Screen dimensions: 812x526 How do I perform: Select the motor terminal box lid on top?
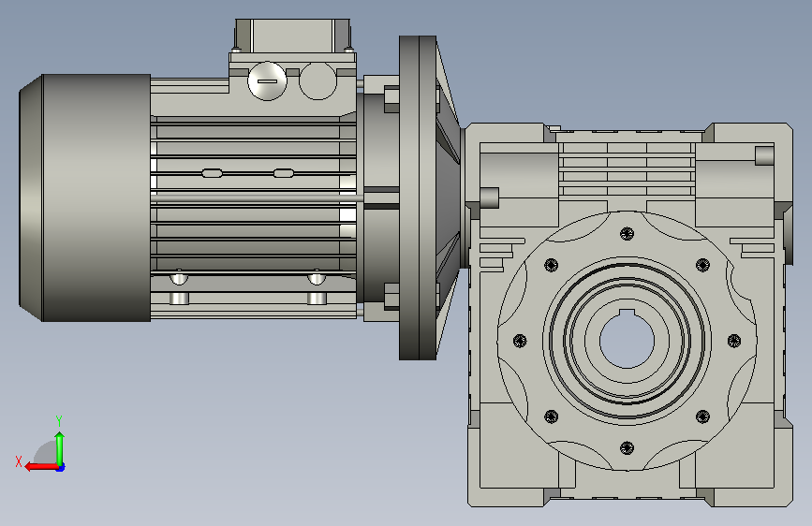pos(292,36)
